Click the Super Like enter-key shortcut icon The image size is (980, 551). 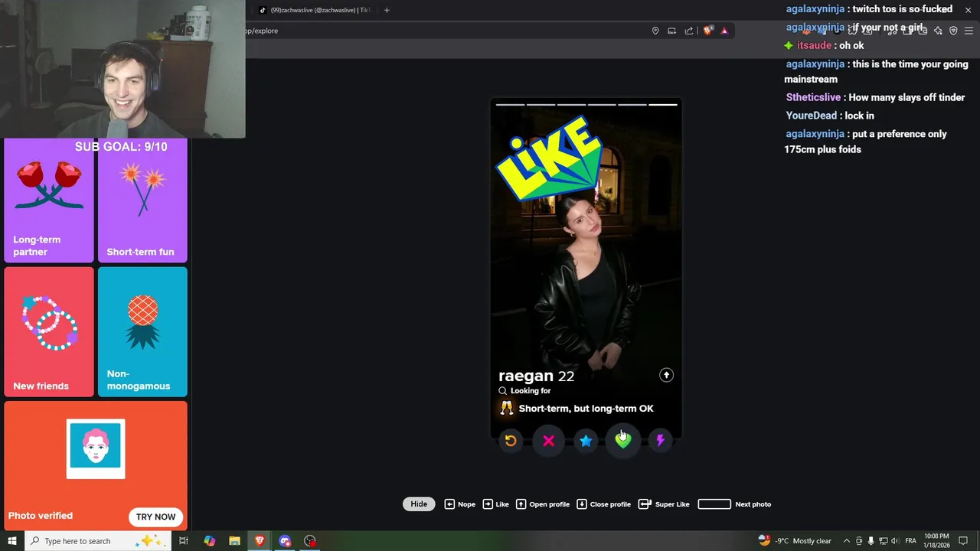coord(645,504)
